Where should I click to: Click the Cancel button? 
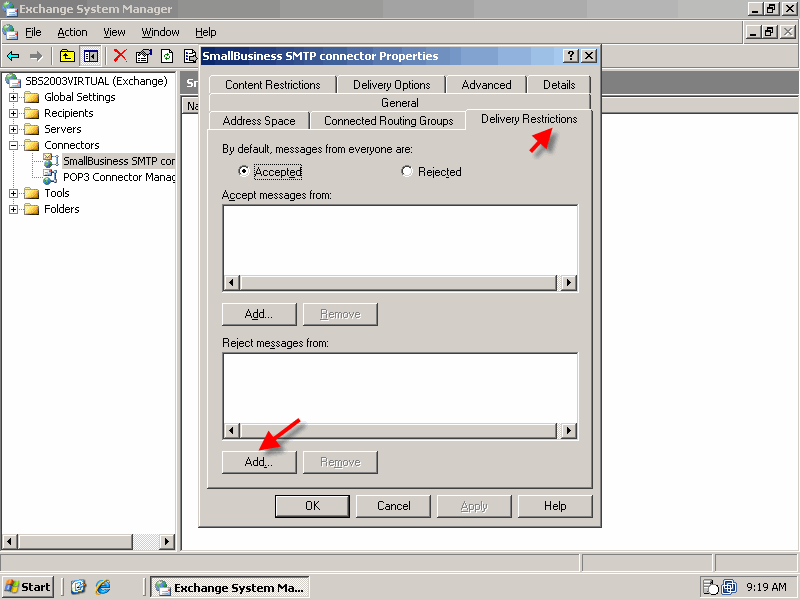[393, 506]
